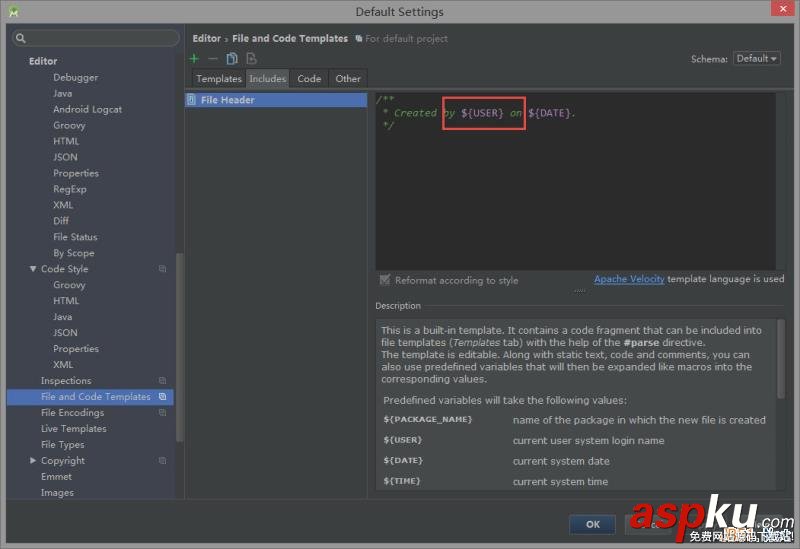The image size is (800, 549).
Task: Click the Android Studio icon in title bar
Action: [14, 11]
